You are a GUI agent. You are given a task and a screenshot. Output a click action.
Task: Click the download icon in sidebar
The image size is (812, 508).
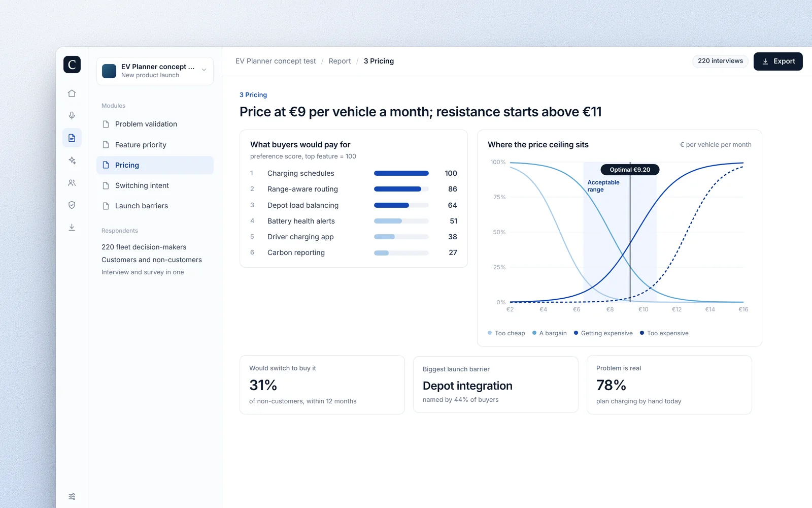[72, 228]
